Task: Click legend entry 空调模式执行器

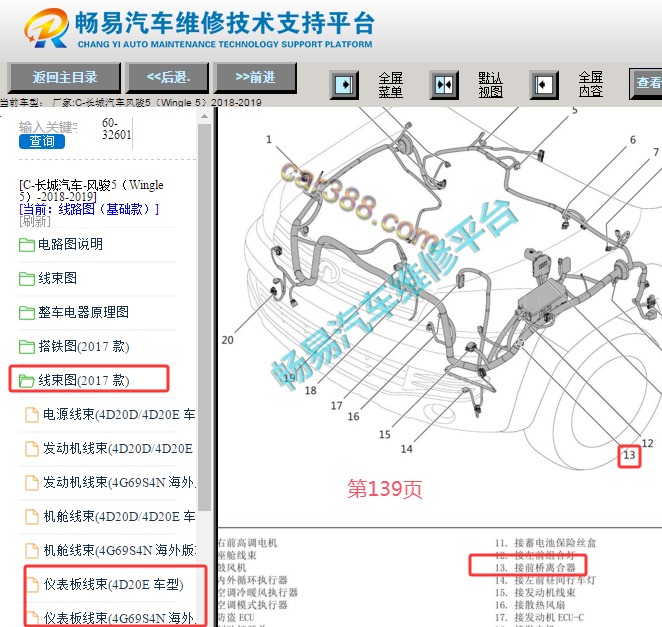Action: (252, 605)
